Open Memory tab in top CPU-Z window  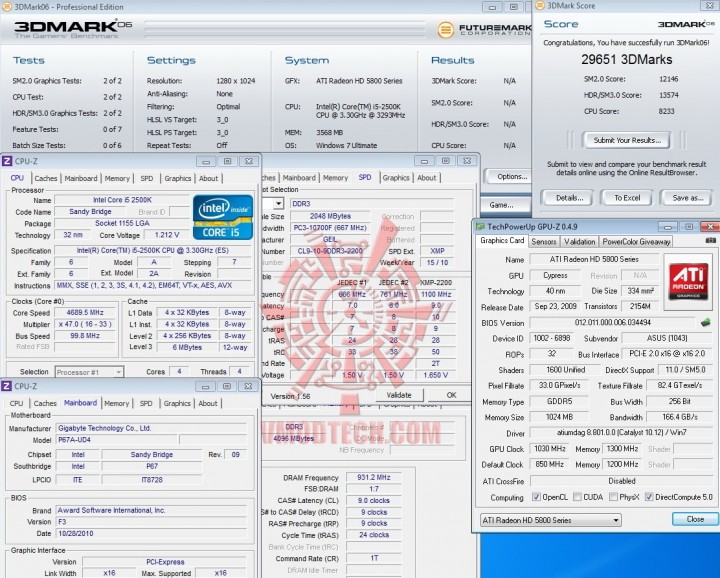pyautogui.click(x=117, y=178)
